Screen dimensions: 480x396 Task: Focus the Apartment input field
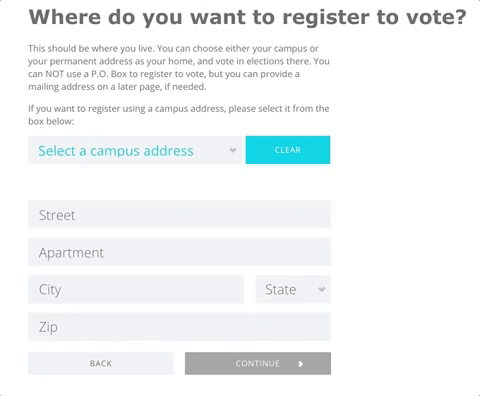click(179, 252)
